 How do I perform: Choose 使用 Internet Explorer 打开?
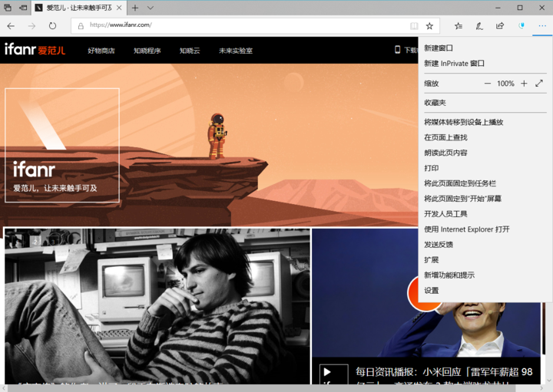tap(466, 229)
